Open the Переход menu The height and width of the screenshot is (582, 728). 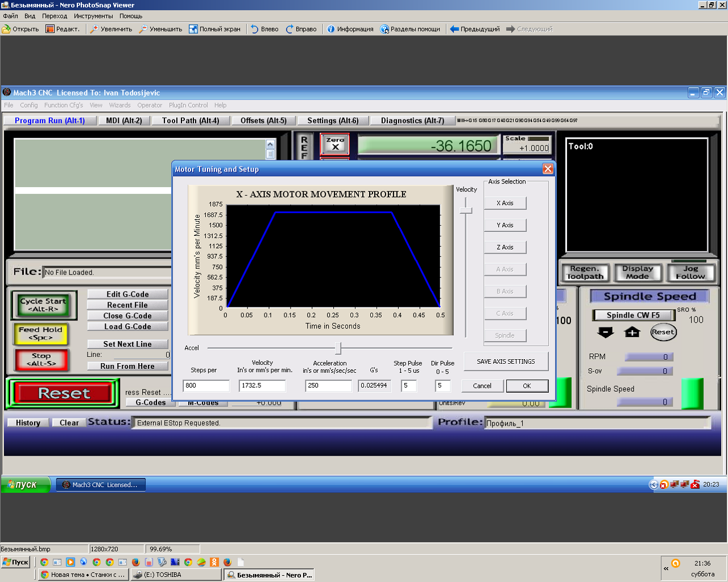click(x=55, y=16)
